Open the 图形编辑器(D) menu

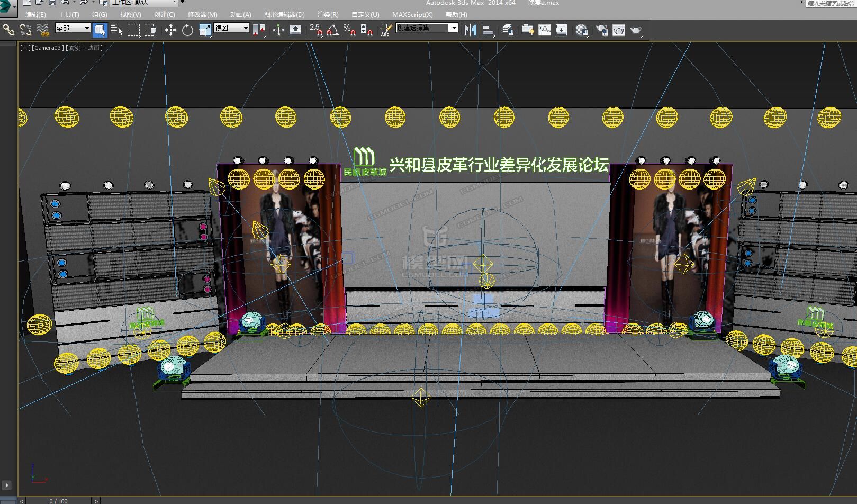284,15
